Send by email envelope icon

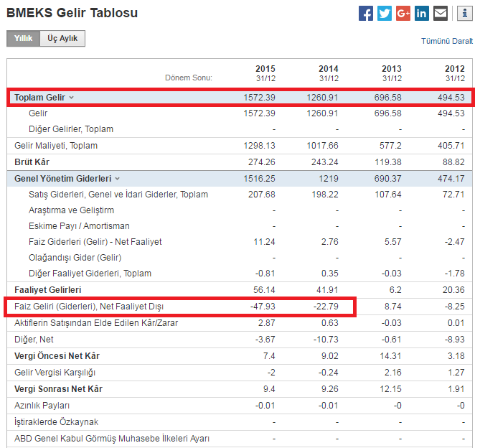click(441, 14)
